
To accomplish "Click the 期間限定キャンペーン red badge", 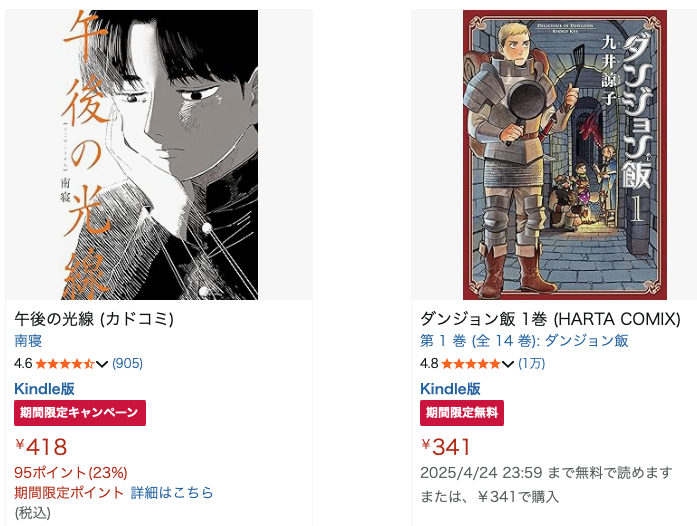I will 80,413.
